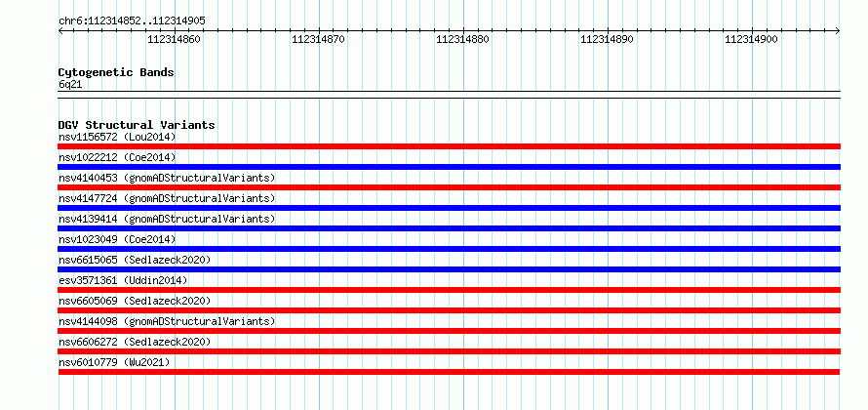
Task: Click ruler position 112314900
Action: [x=752, y=39]
